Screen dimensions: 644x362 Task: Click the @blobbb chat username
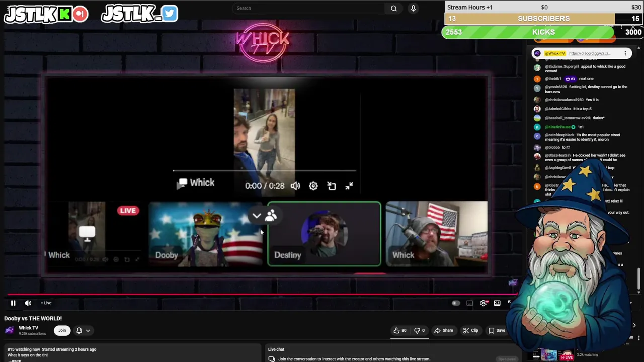pyautogui.click(x=552, y=147)
